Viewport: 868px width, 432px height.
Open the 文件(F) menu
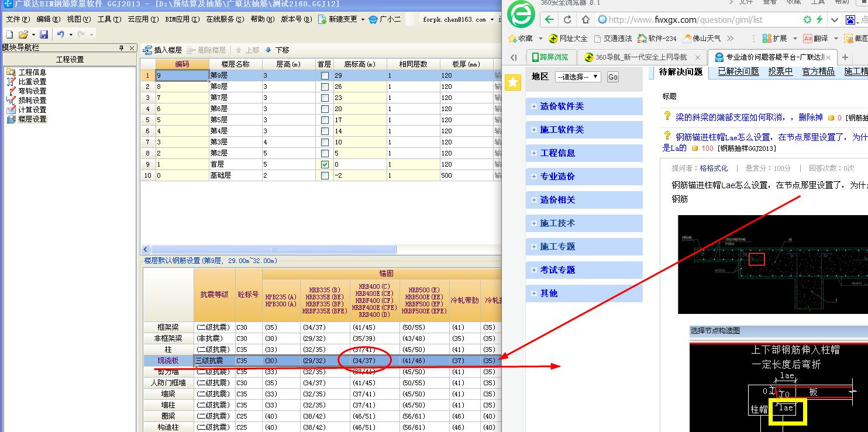[x=18, y=19]
